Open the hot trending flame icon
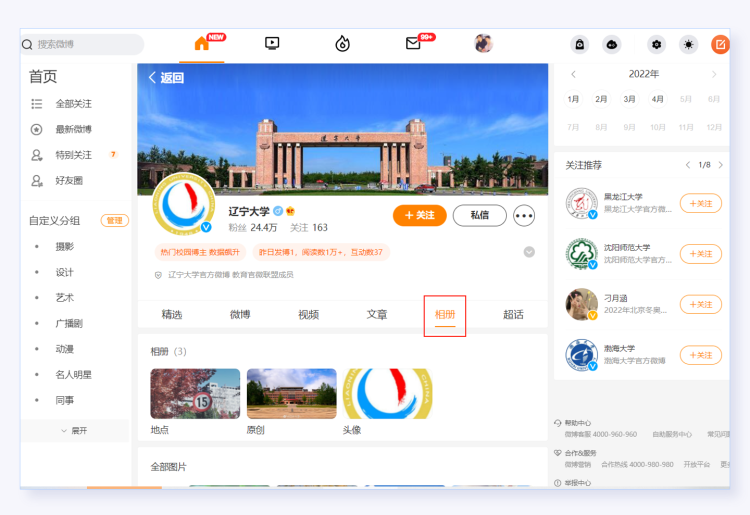Viewport: 750px width, 515px height. [342, 44]
